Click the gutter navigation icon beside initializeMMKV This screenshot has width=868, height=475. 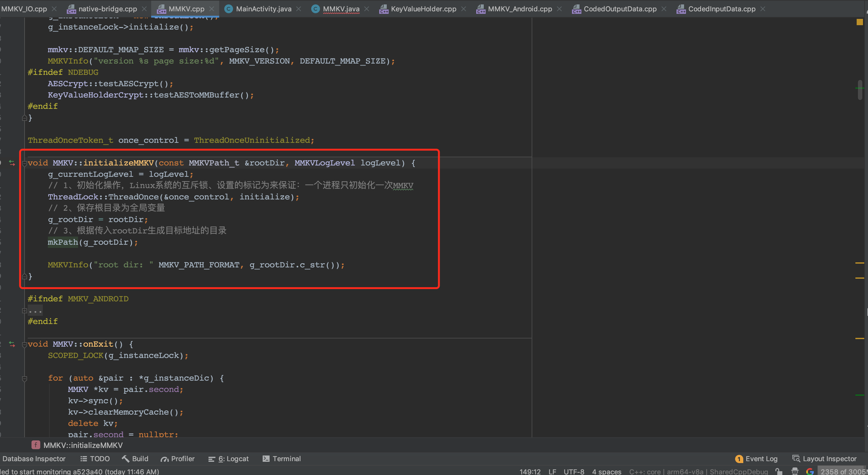coord(12,163)
